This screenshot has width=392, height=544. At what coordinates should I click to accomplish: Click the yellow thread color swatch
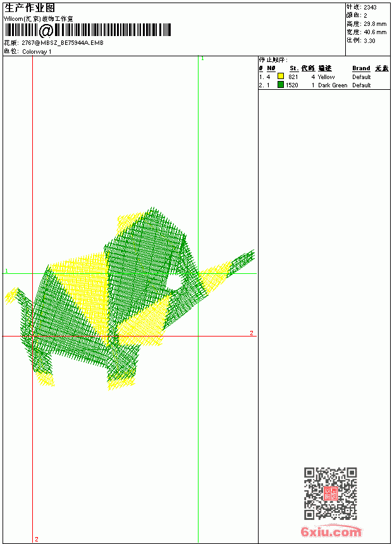281,77
